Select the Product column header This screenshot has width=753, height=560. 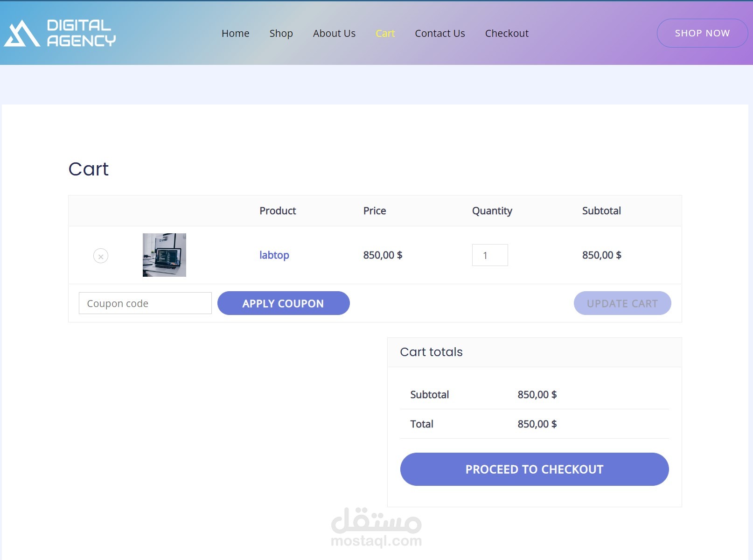tap(278, 211)
